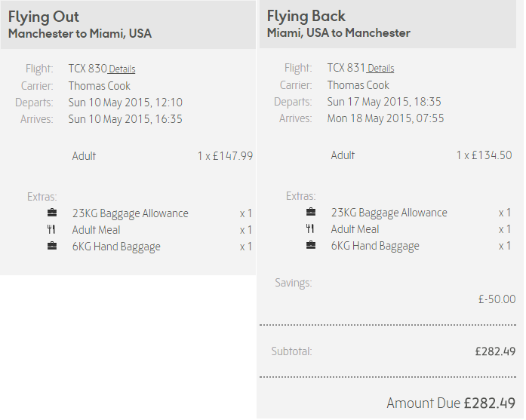Select the Flying Out heading
This screenshot has height=420, width=526.
(44, 17)
